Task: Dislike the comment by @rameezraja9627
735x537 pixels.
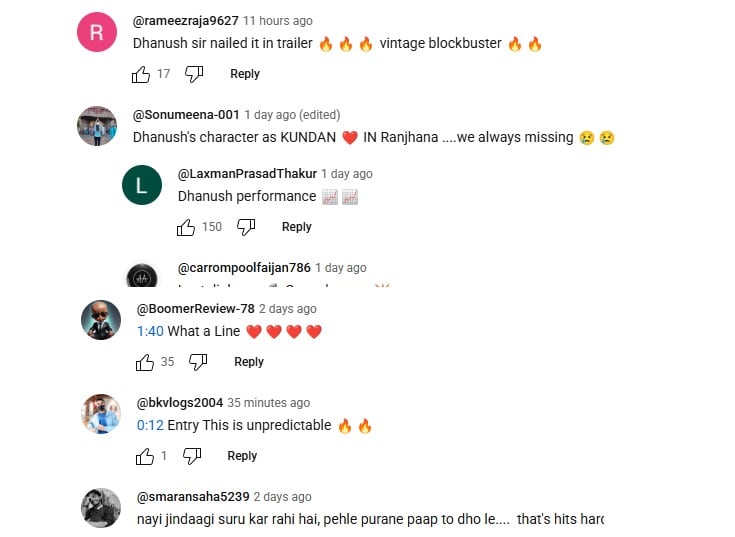Action: click(194, 74)
